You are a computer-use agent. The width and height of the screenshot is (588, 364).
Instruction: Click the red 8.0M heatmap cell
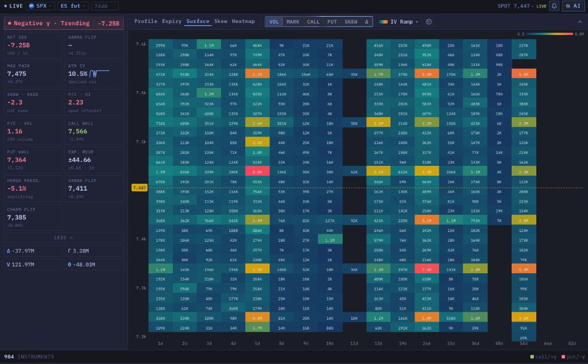[x=257, y=172]
